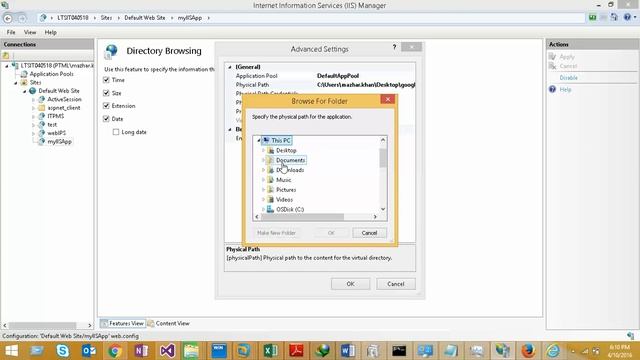Click the Forward navigation arrow in IIS Manager

pyautogui.click(x=22, y=18)
